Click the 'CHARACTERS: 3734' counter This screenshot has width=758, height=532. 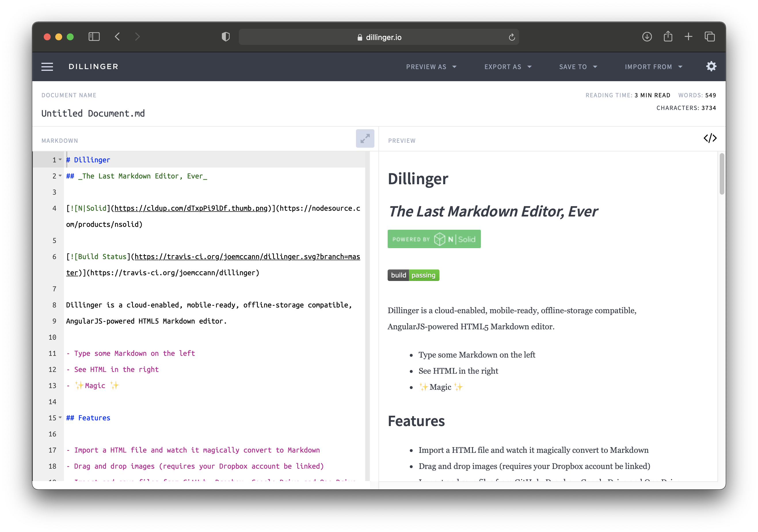tap(686, 108)
